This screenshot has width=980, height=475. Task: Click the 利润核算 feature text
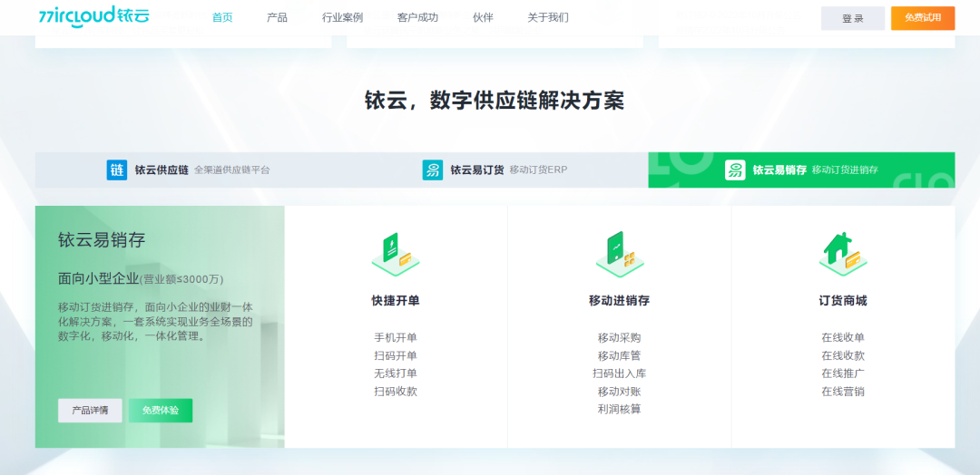pos(620,410)
